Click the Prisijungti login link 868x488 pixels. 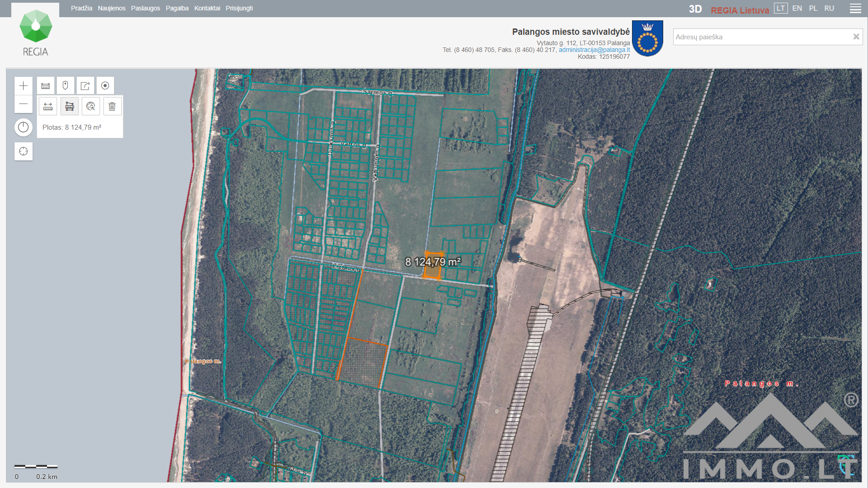click(x=239, y=8)
